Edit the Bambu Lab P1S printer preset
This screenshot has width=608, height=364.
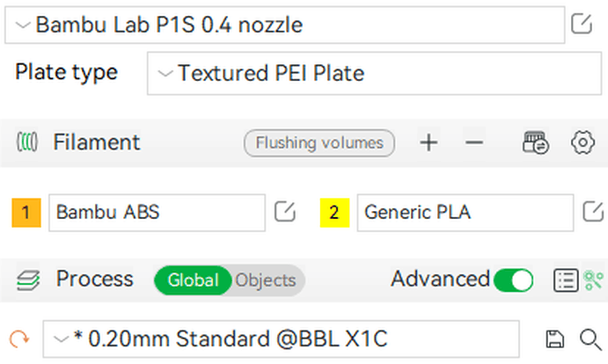click(582, 24)
